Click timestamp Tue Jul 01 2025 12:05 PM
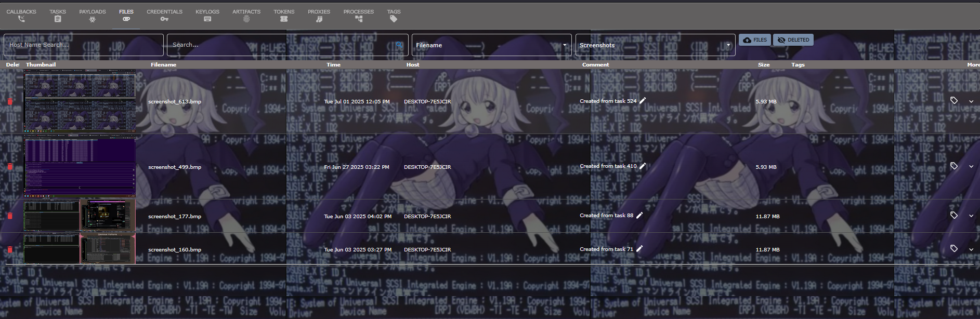Image resolution: width=980 pixels, height=319 pixels. pos(357,101)
